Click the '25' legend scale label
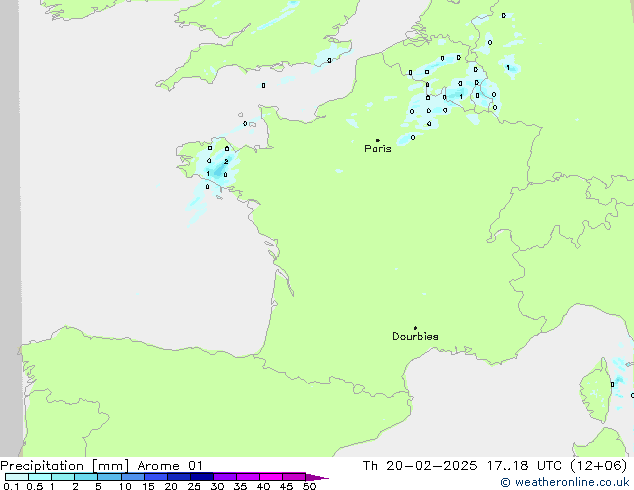The width and height of the screenshot is (634, 490). point(194,486)
